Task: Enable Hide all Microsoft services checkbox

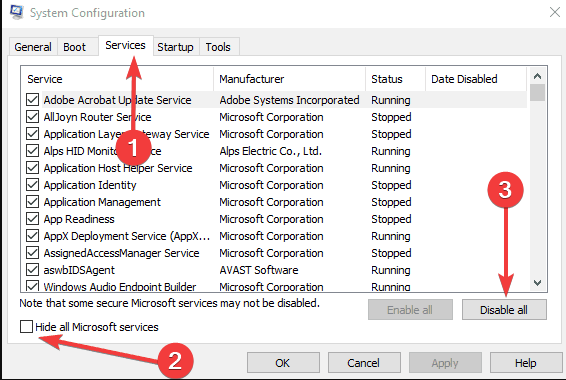Action: [x=26, y=327]
